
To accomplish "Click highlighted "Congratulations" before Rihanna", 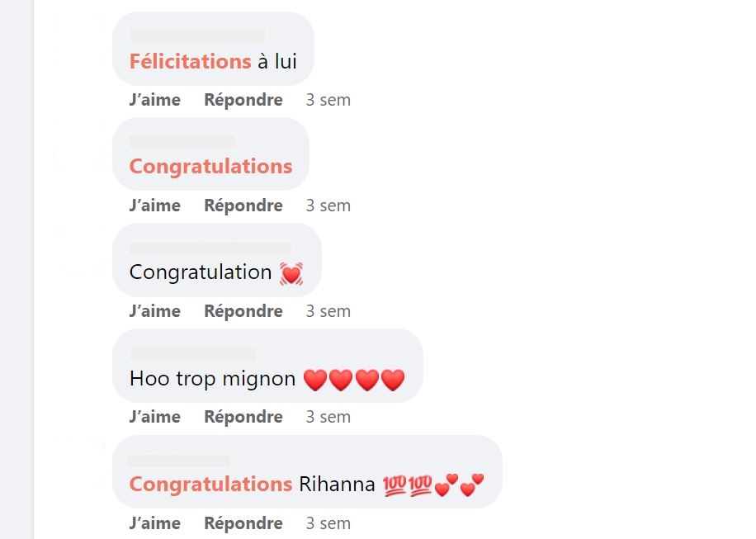I will tap(210, 485).
